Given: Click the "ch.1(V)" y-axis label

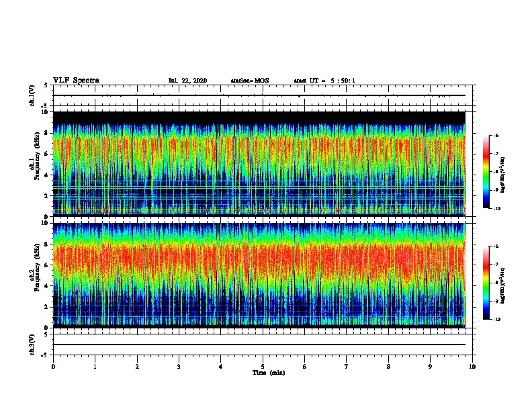Looking at the screenshot, I should tap(32, 95).
